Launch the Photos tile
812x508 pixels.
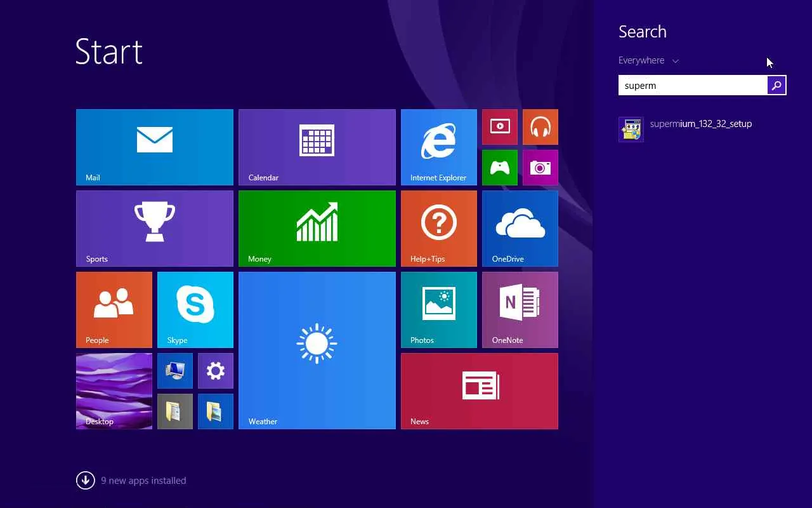[439, 310]
